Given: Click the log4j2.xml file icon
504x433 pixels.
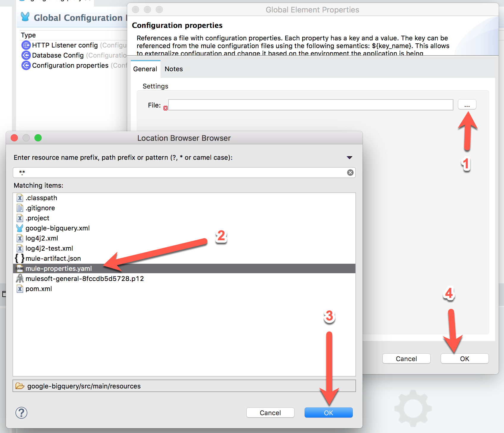Looking at the screenshot, I should [x=20, y=238].
